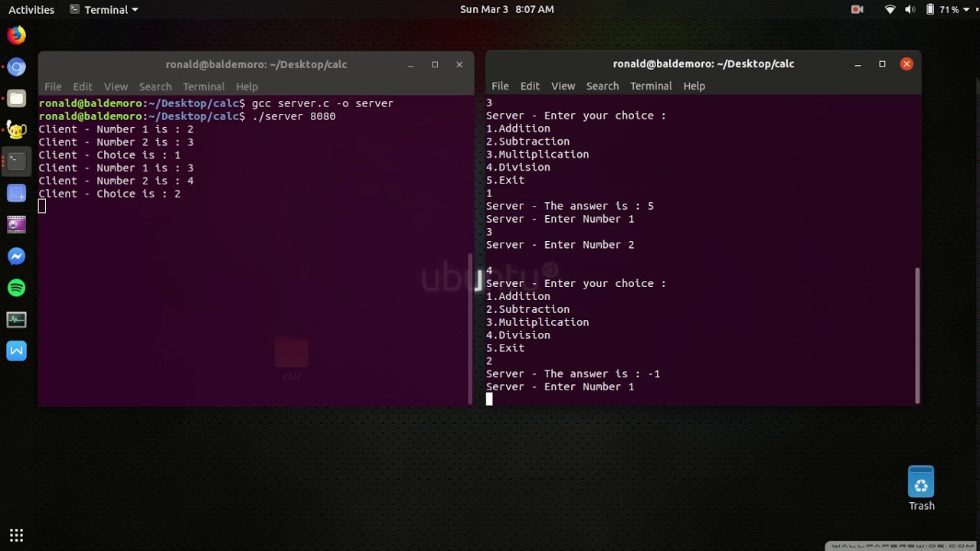Open the Activities overview
980x551 pixels.
tap(31, 9)
